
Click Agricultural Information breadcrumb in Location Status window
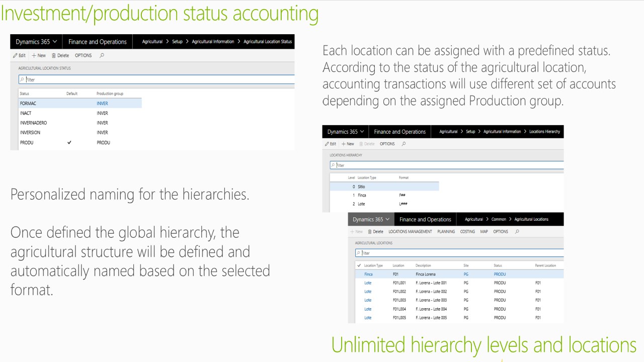213,42
